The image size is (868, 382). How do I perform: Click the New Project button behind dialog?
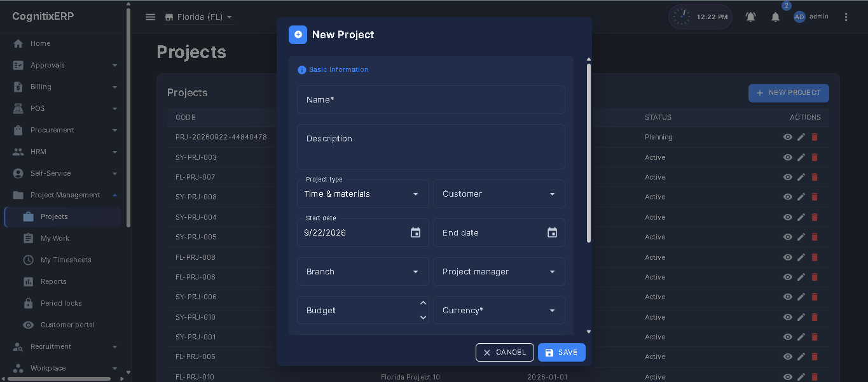pyautogui.click(x=789, y=93)
